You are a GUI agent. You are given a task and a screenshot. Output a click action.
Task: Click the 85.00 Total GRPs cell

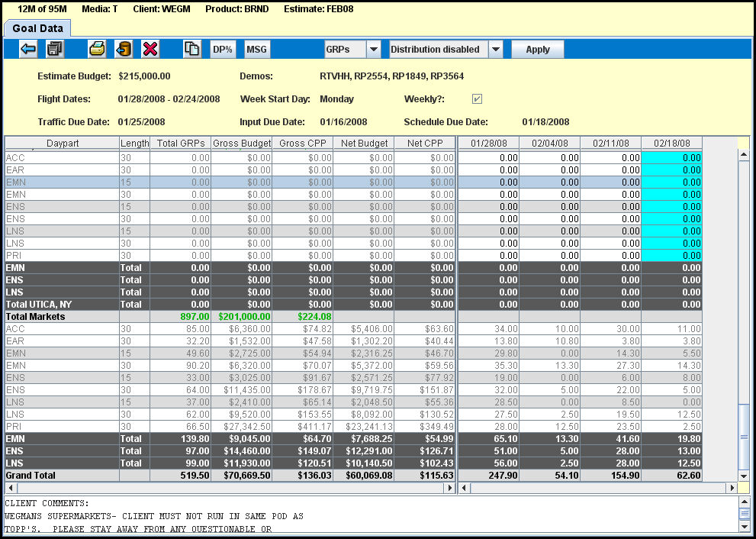tap(181, 329)
